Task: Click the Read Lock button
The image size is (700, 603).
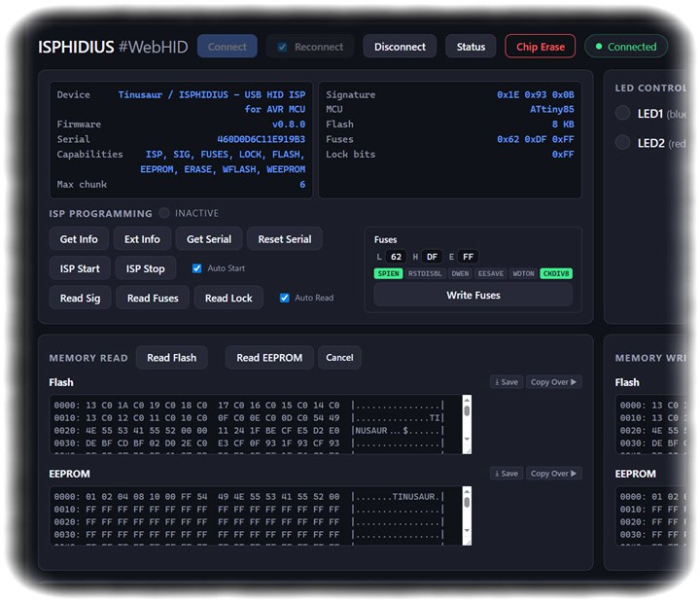Action: (x=228, y=298)
